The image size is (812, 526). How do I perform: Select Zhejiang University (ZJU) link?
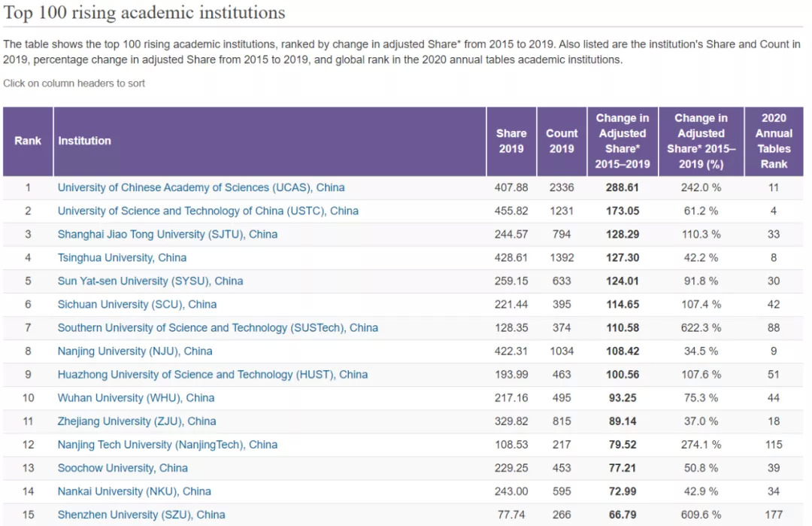[136, 421]
